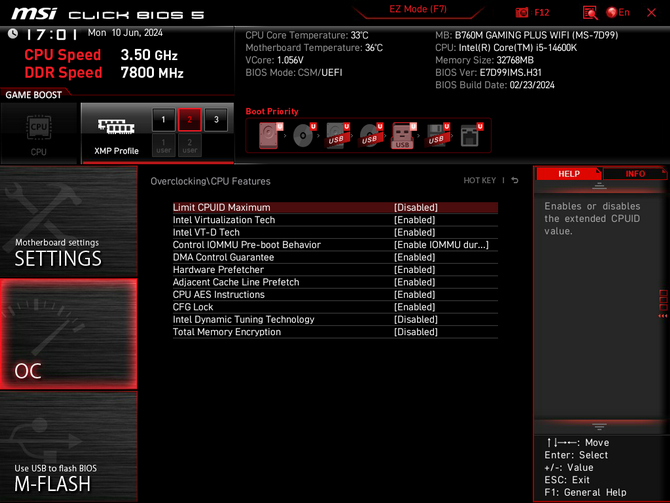
Task: Select the Limit CPUID Maximum row
Action: (335, 207)
